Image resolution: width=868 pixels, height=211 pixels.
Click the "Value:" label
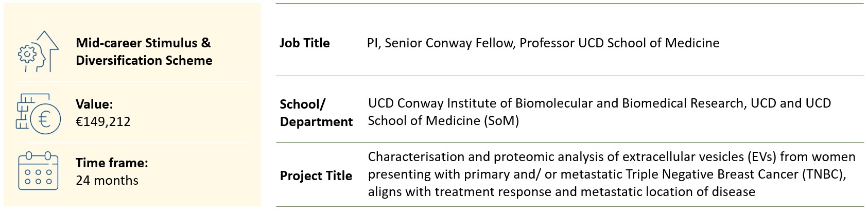click(94, 104)
